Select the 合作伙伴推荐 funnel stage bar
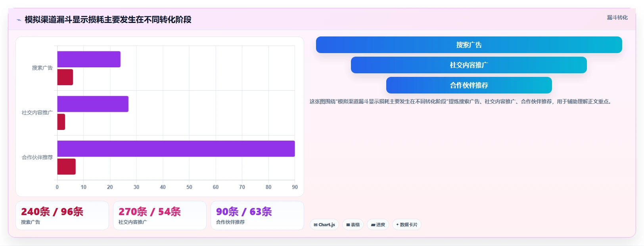The image size is (644, 246). 469,85
